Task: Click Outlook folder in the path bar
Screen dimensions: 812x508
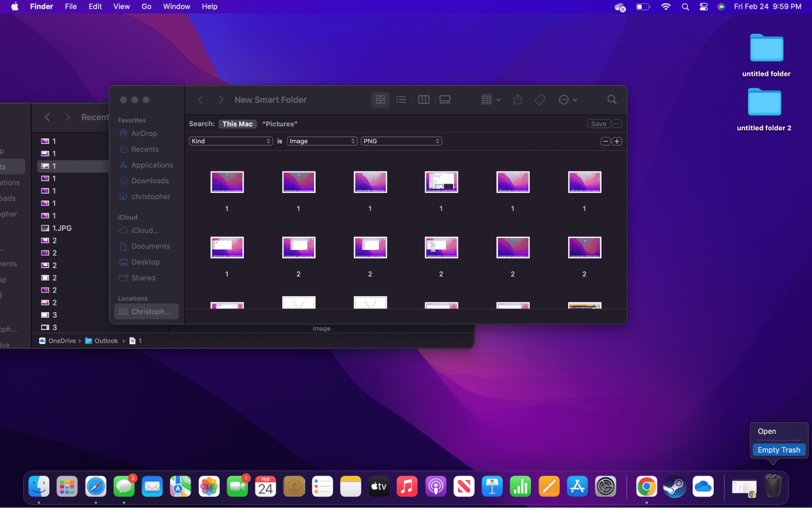Action: coord(102,341)
